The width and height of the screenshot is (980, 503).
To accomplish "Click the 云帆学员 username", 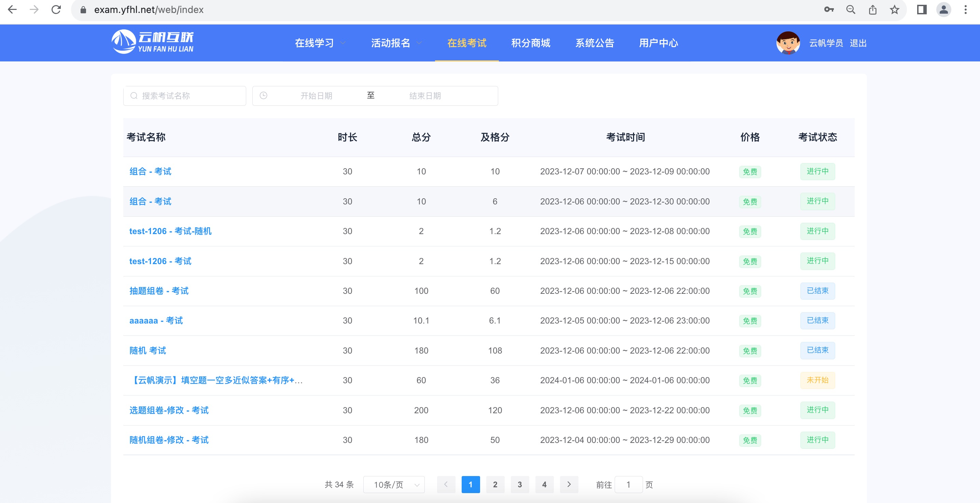I will click(826, 43).
